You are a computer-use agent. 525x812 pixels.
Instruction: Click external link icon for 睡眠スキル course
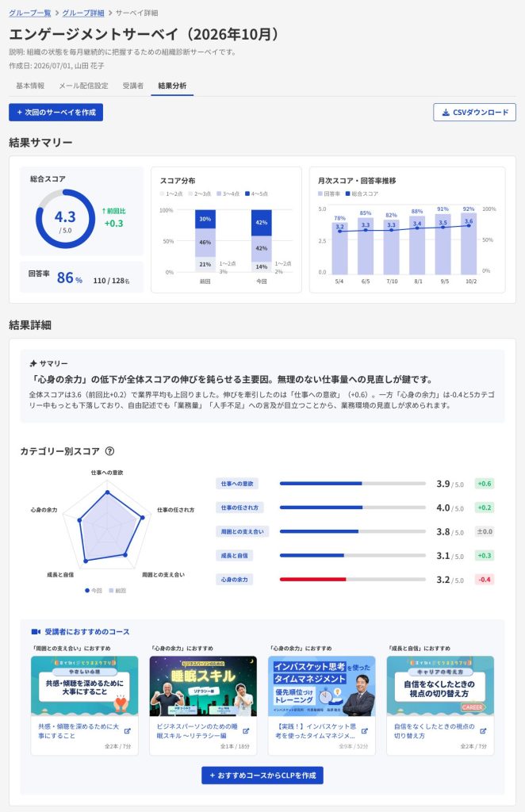246,731
